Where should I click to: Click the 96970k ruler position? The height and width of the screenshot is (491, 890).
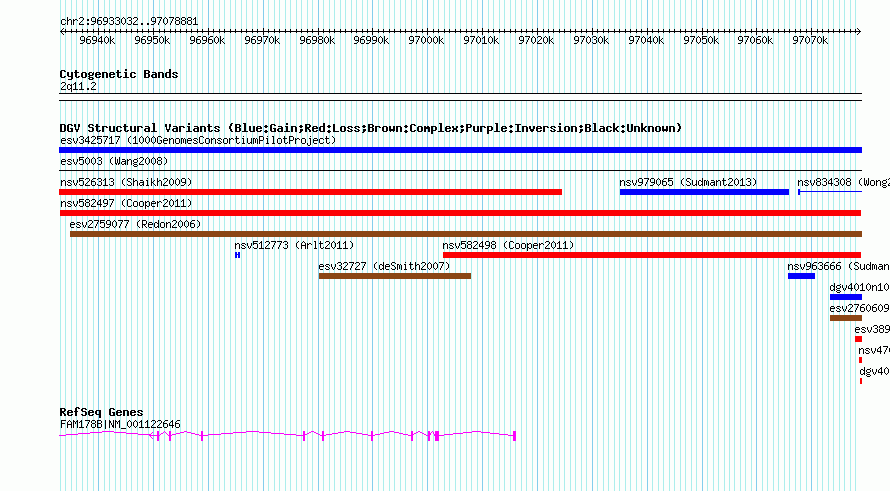click(x=262, y=40)
